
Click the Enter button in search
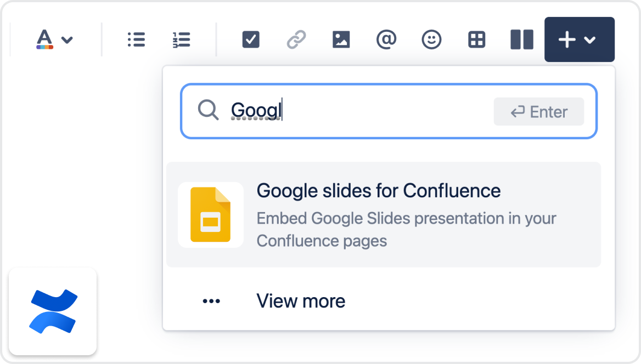pyautogui.click(x=539, y=111)
